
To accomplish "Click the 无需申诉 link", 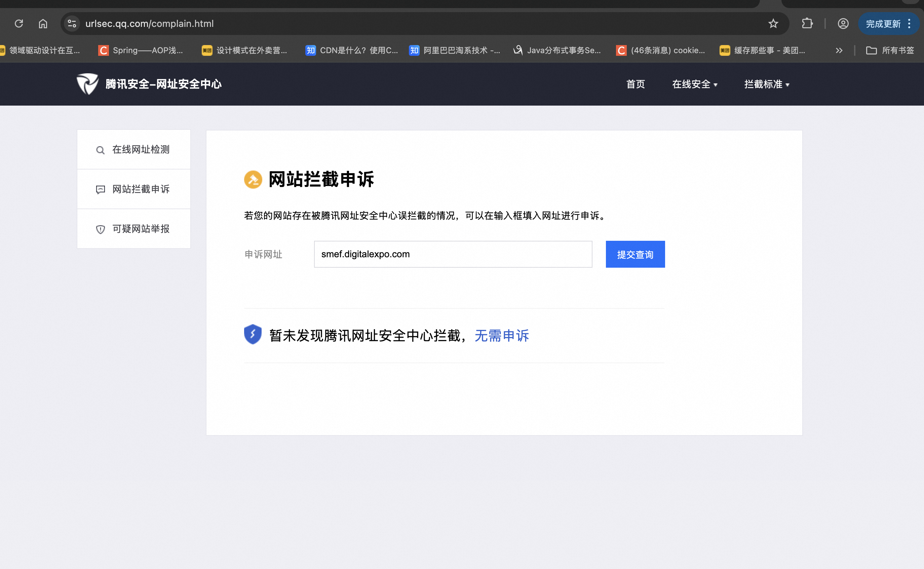I will coord(501,336).
